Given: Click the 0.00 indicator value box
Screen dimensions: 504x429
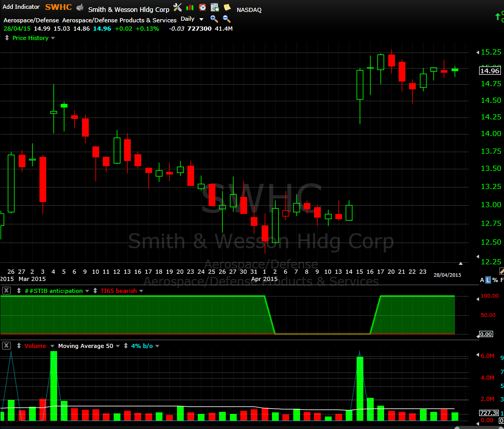Looking at the screenshot, I should click(x=486, y=334).
